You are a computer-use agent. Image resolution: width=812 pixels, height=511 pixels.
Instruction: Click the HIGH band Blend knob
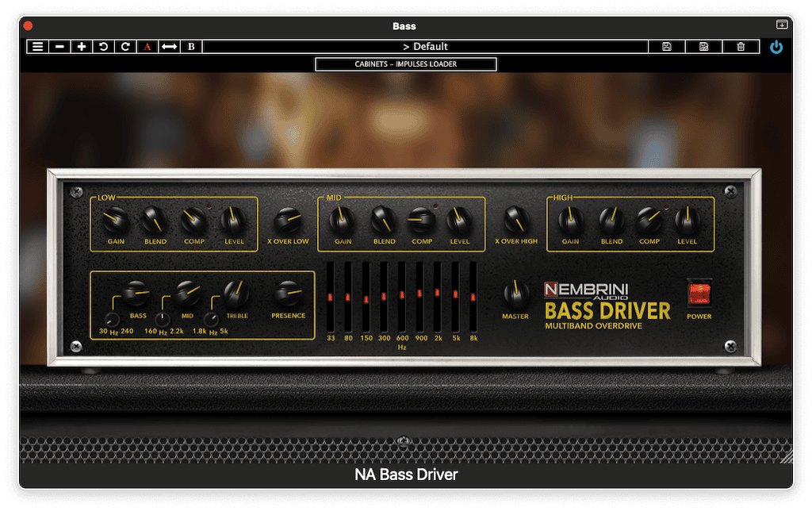tap(611, 221)
